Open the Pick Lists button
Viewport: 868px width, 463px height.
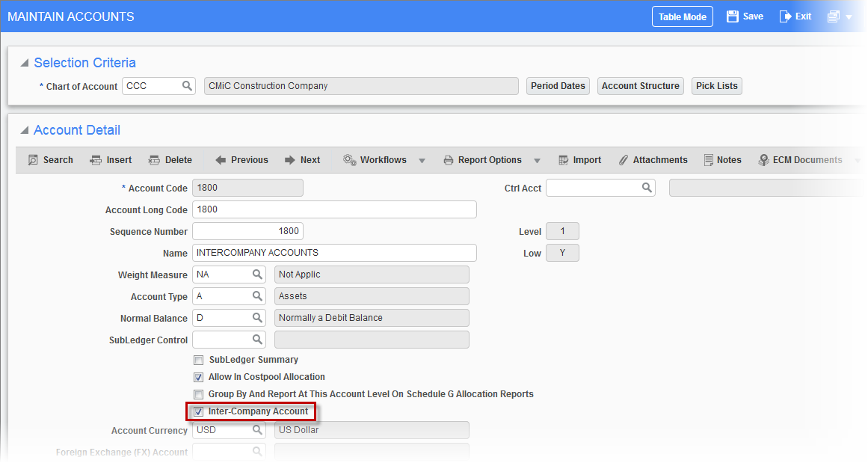(x=717, y=86)
